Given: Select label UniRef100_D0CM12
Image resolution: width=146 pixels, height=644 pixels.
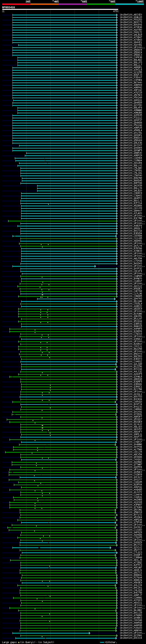Looking at the screenshot, I should [x=131, y=527].
